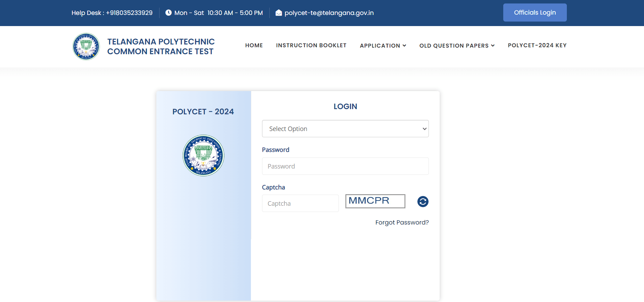Click the LOGIN heading text
This screenshot has height=302, width=644.
pos(345,107)
